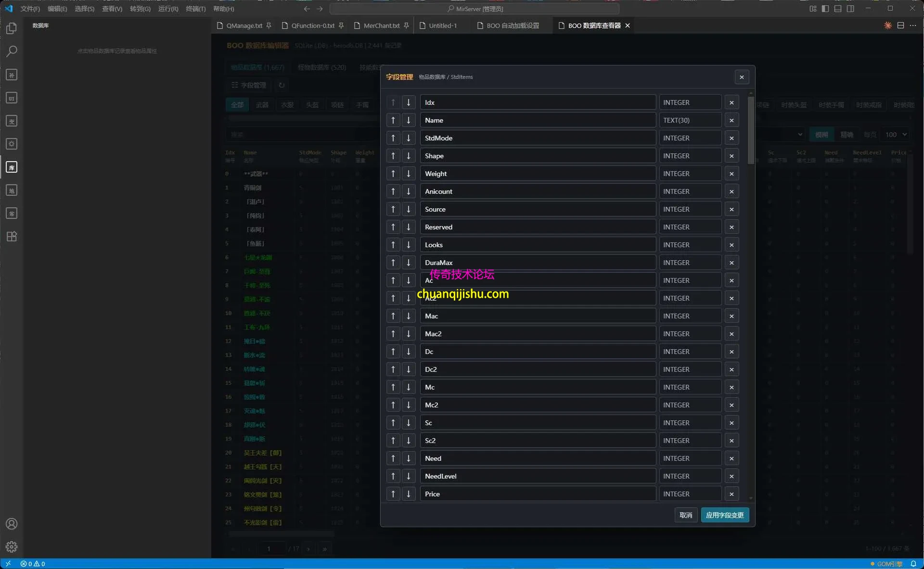
Task: Edit the Looks field name input
Action: coord(538,245)
